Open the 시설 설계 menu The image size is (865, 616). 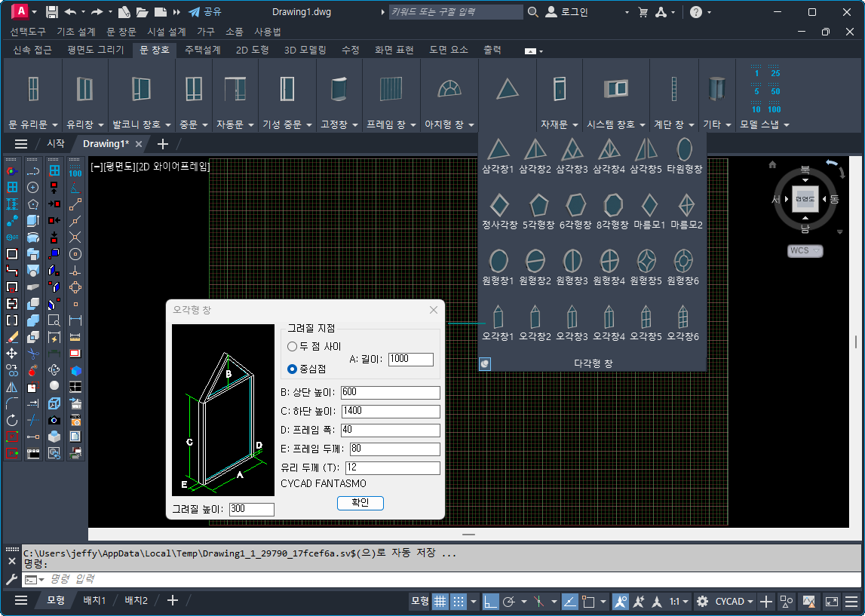click(167, 32)
